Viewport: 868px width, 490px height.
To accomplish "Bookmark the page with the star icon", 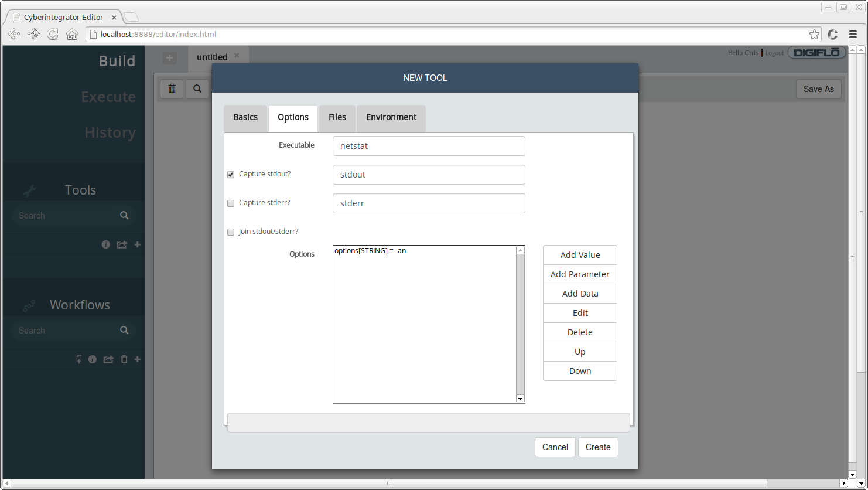I will click(x=814, y=34).
